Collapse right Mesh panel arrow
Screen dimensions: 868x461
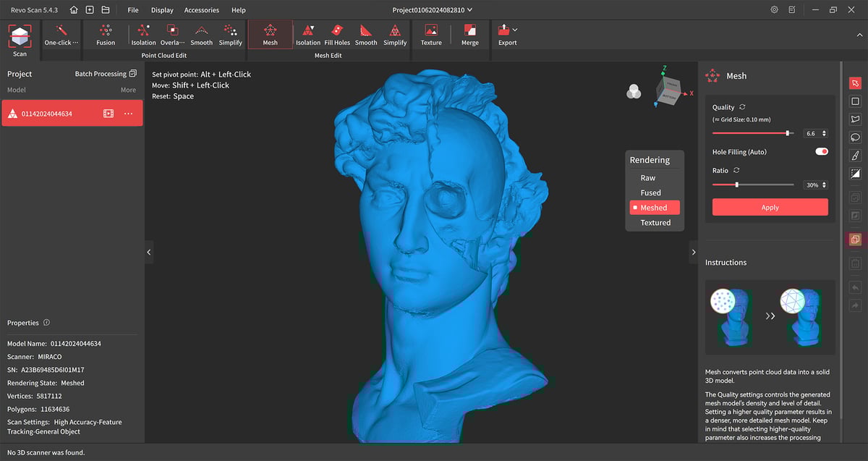pyautogui.click(x=694, y=252)
